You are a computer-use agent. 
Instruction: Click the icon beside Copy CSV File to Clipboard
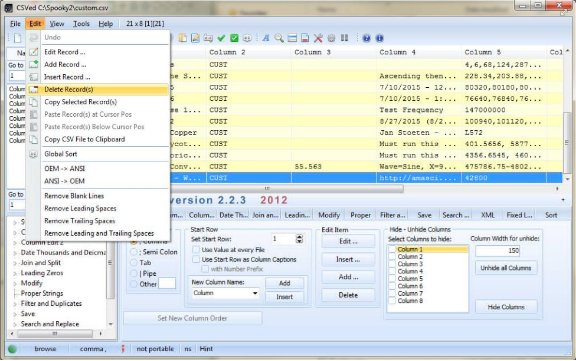33,139
